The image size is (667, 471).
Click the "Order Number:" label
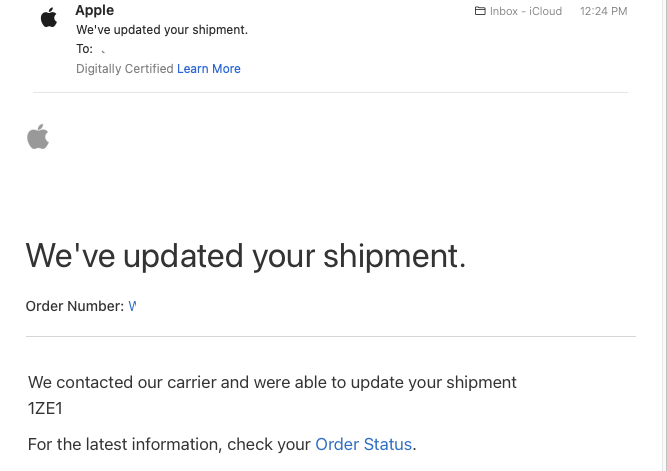(75, 306)
